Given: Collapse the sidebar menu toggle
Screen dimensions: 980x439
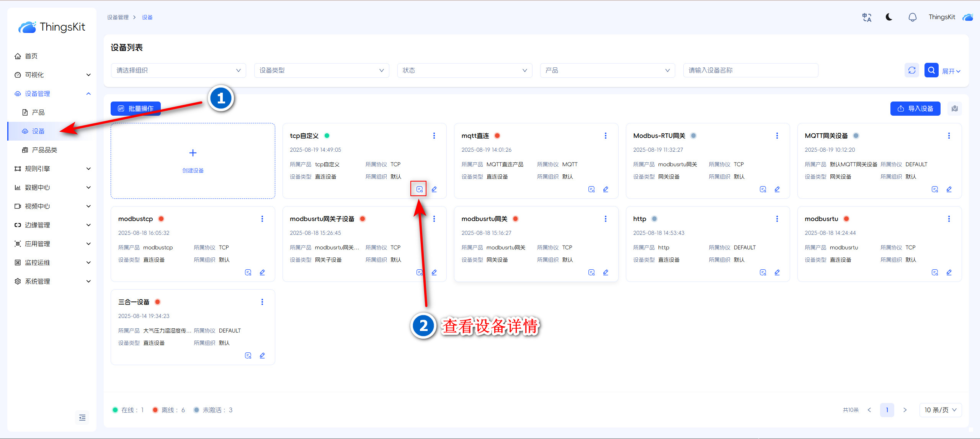Looking at the screenshot, I should click(x=82, y=418).
